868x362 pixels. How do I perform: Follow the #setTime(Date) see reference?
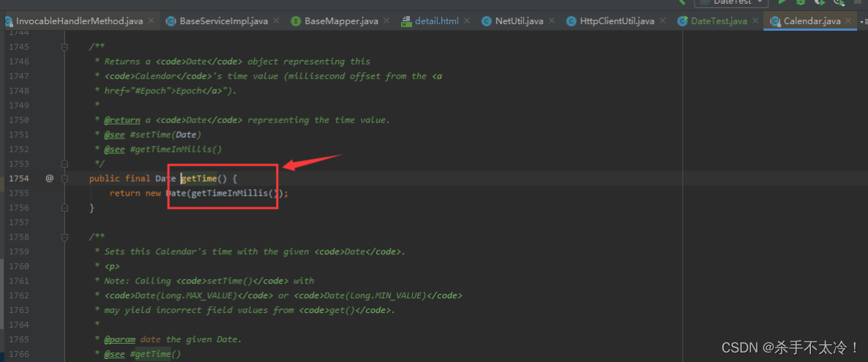[165, 135]
